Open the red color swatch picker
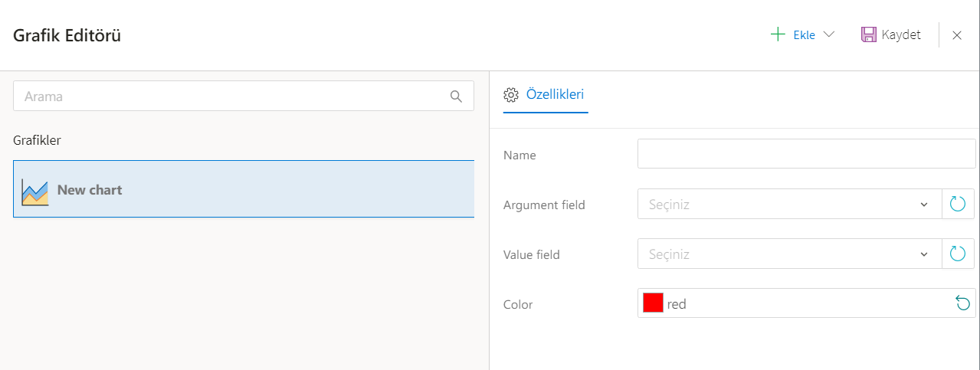980x370 pixels. 653,303
